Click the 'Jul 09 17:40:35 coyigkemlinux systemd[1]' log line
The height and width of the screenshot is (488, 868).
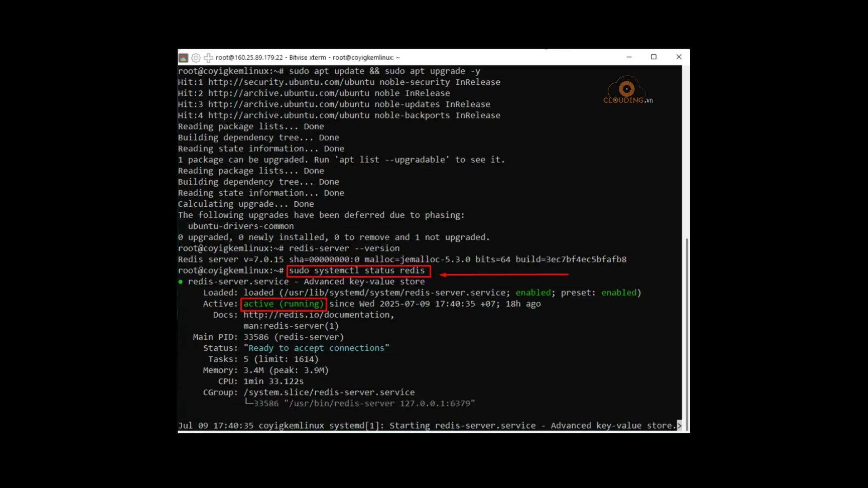pyautogui.click(x=427, y=426)
